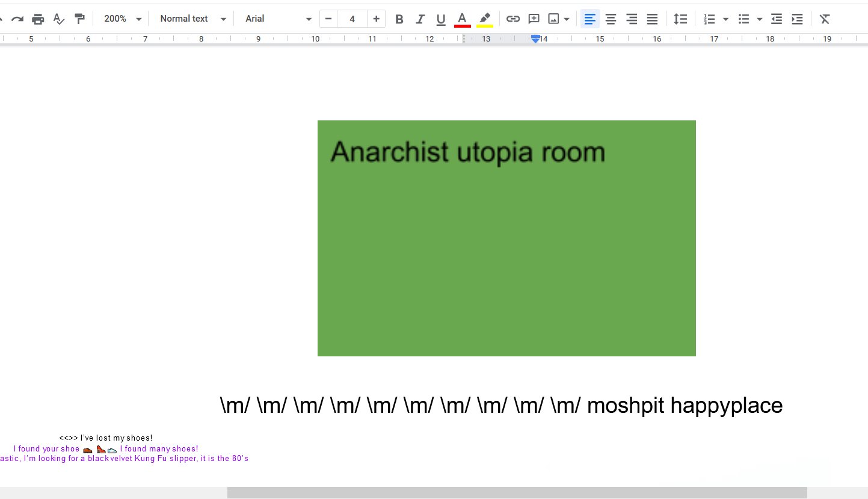Image resolution: width=868 pixels, height=499 pixels.
Task: Toggle italic formatting
Action: click(x=420, y=19)
